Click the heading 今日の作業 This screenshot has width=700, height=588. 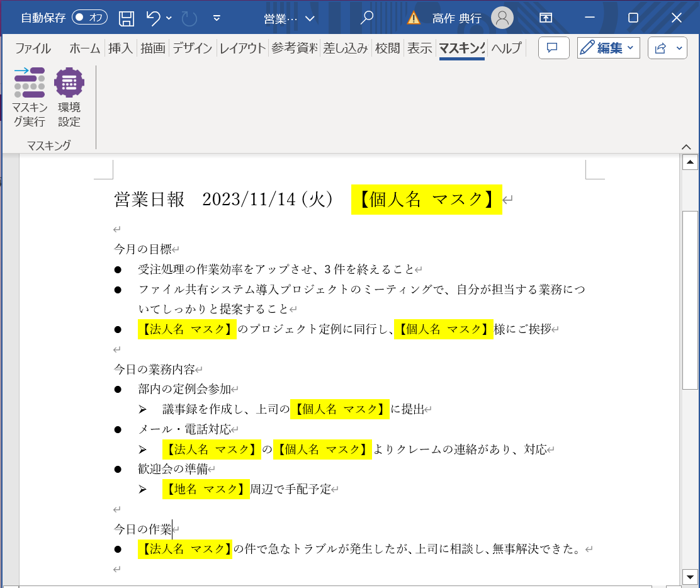click(x=143, y=529)
